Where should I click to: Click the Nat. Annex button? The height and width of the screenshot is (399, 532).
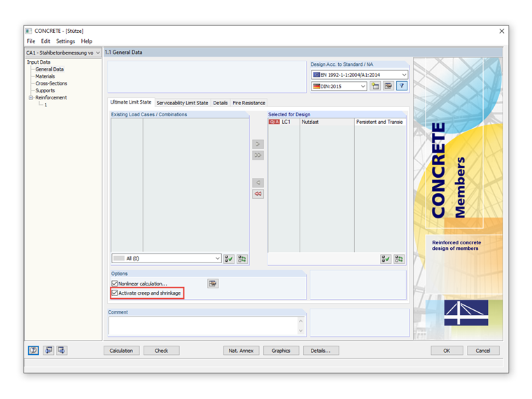(x=241, y=351)
